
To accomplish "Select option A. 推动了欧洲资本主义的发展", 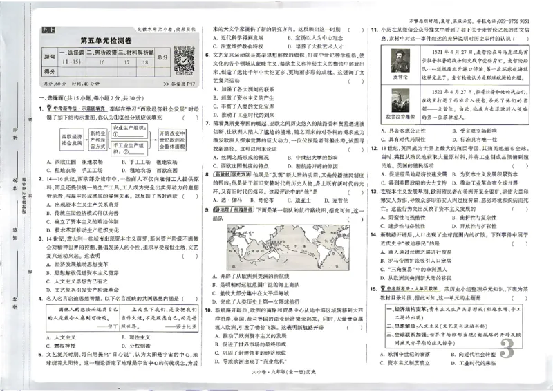I will point(250,336).
